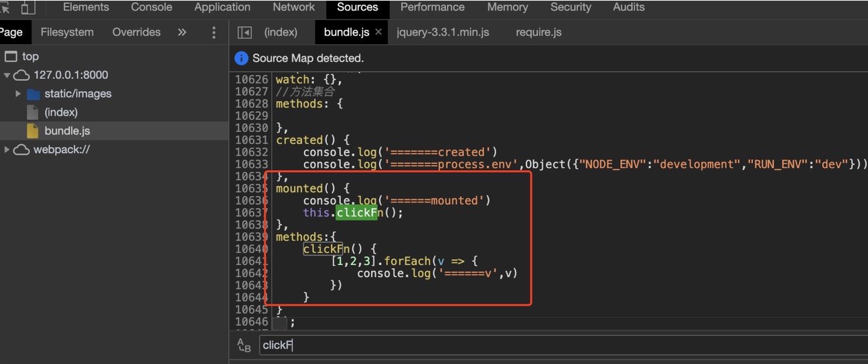Focus the search field containing clickF

(x=536, y=345)
